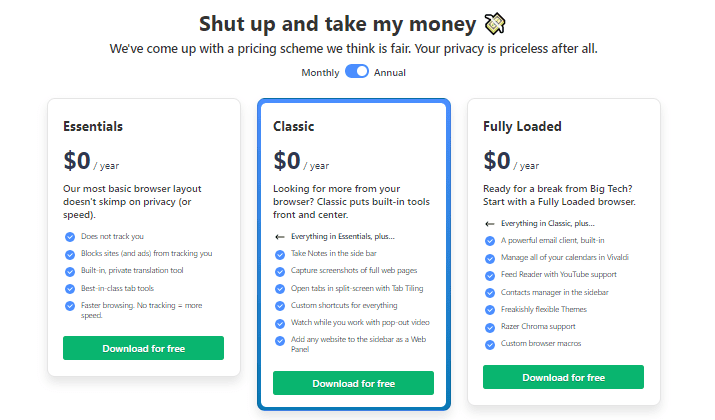Click the left arrow before Everything in Classic
The width and height of the screenshot is (715, 420).
pos(489,224)
